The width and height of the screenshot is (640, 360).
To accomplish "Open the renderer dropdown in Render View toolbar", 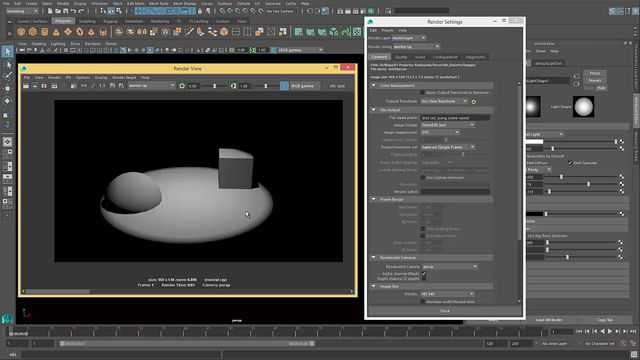I will pos(151,86).
